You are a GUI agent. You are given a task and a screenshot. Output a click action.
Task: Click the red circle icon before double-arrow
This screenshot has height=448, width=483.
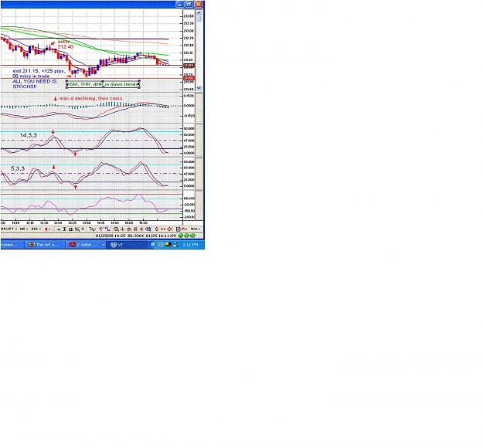[157, 229]
